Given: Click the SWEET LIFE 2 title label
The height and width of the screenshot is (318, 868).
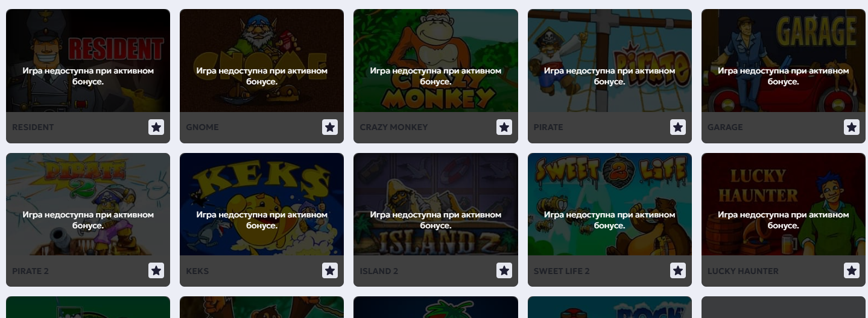Looking at the screenshot, I should (x=562, y=271).
